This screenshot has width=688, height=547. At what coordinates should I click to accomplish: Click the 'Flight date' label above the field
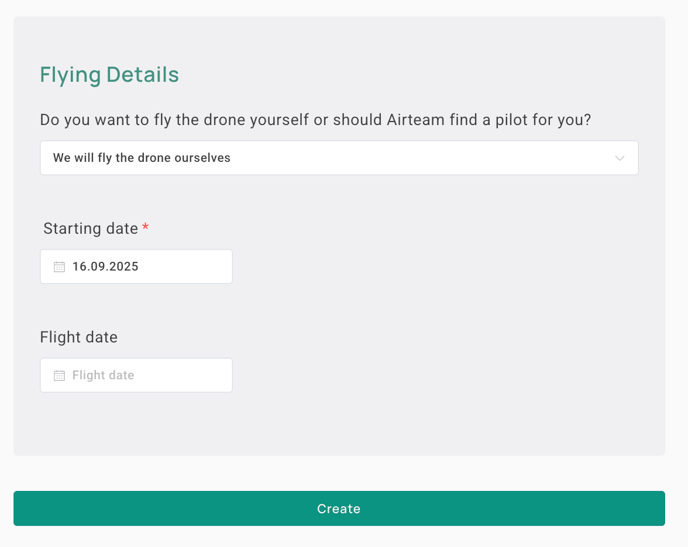point(79,337)
